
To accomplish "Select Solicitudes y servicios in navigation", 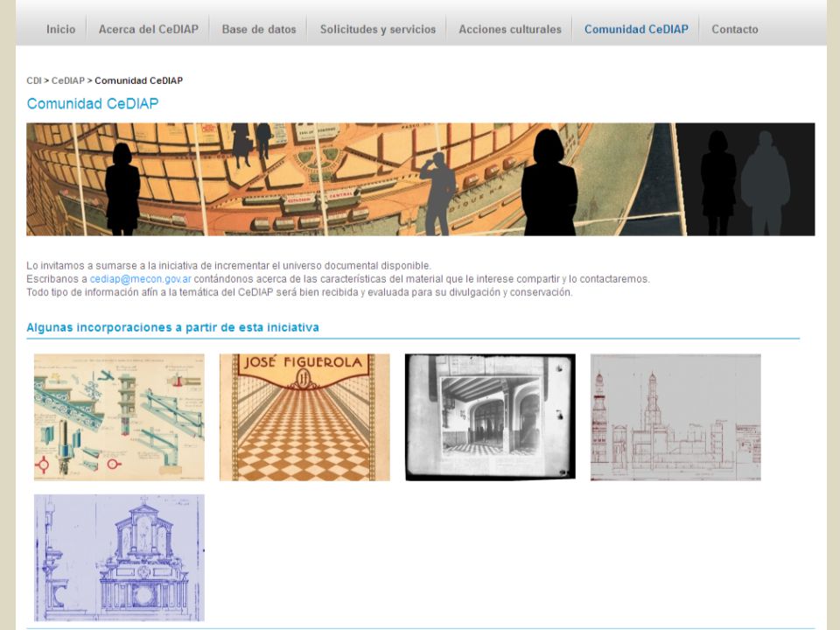I will 378,30.
